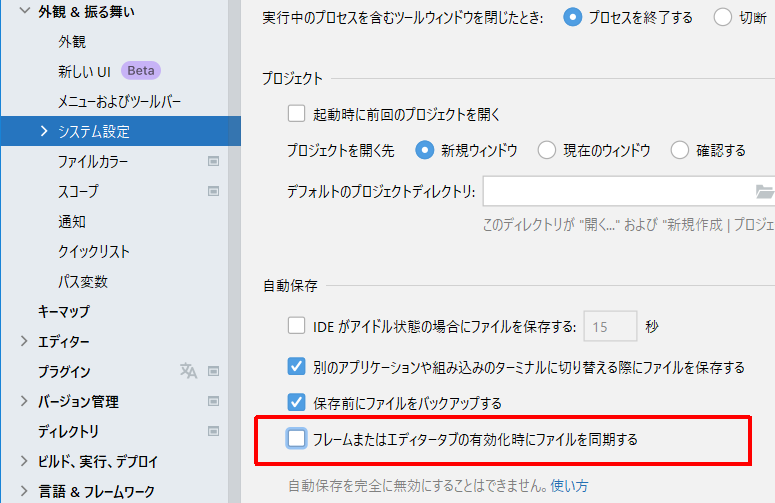Enable 起動時に前回のプロジェクトを開く checkbox

pos(296,114)
